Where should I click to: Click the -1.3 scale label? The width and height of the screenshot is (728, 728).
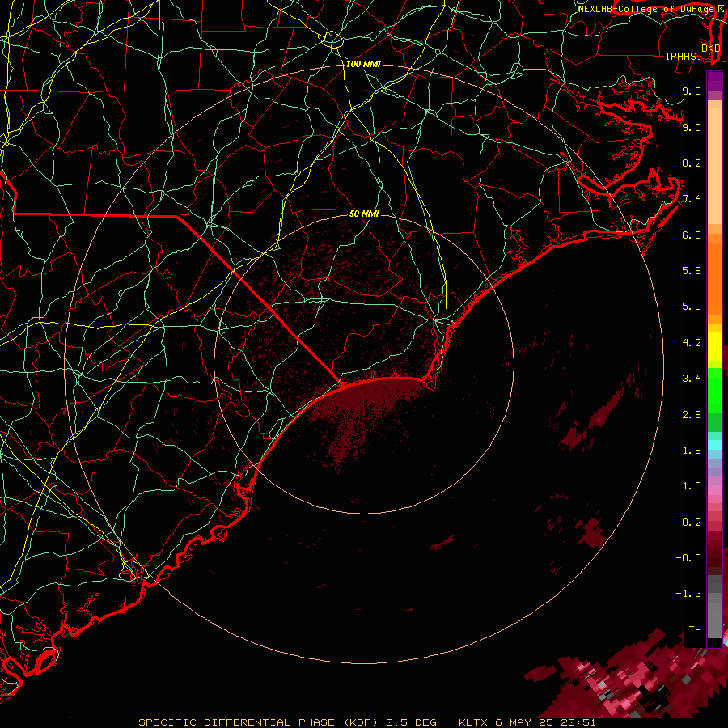point(688,594)
